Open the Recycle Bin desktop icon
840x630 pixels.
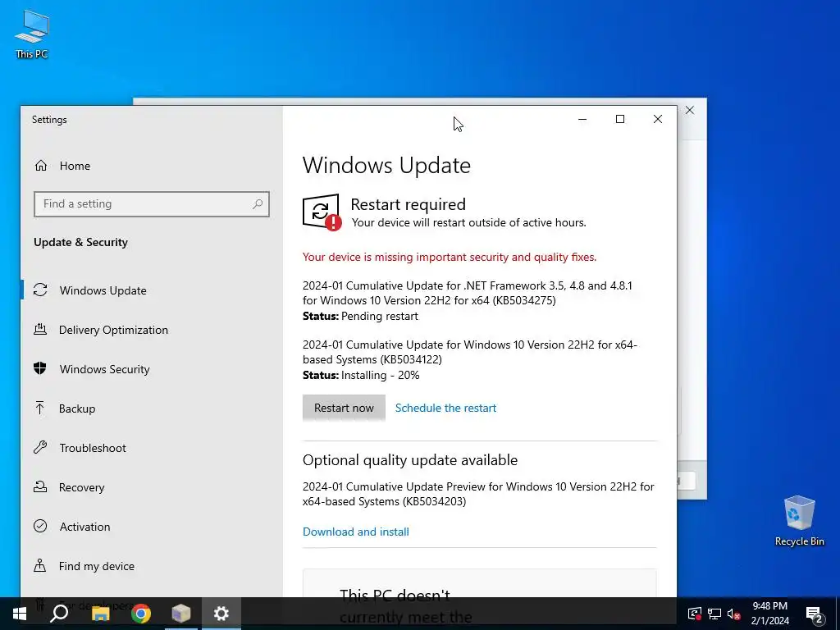point(799,521)
